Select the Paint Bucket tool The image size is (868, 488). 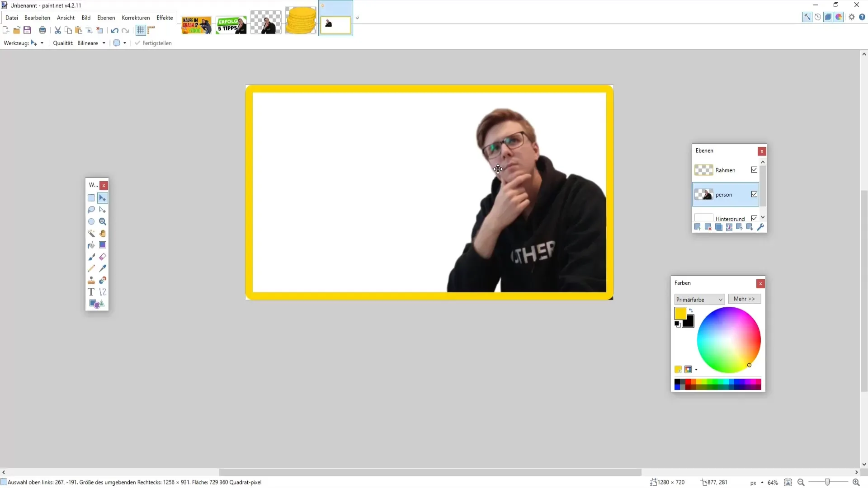tap(91, 245)
